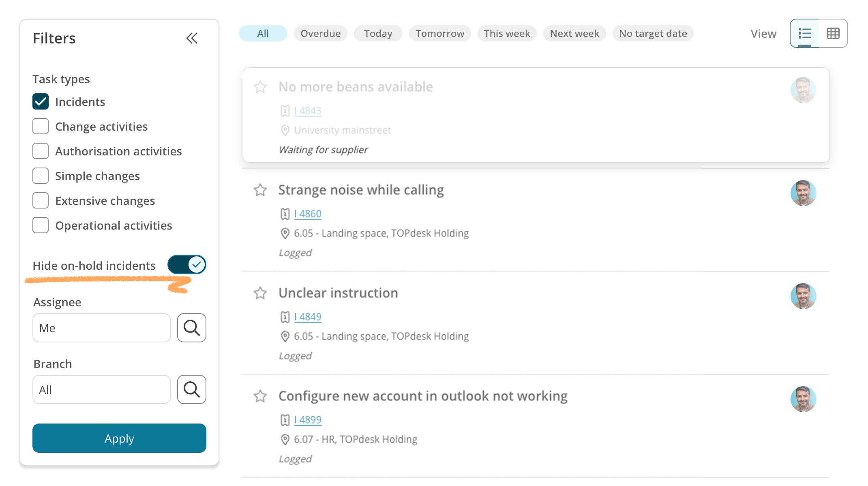The height and width of the screenshot is (486, 868).
Task: Filter by No target date
Action: click(x=653, y=33)
